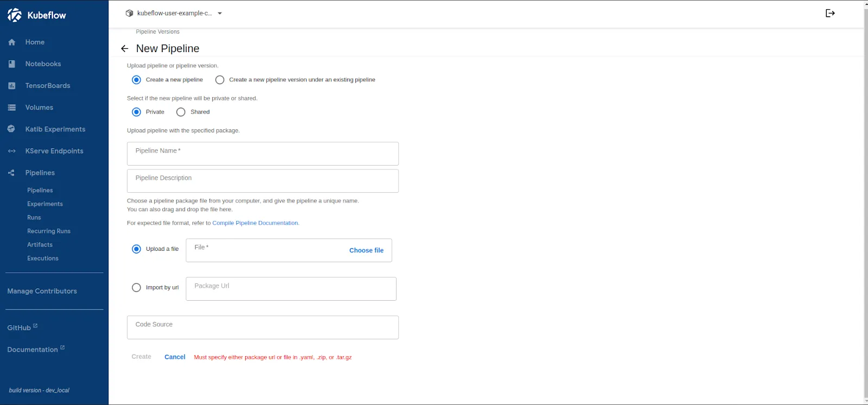Viewport: 868px width, 405px height.
Task: Click the logout icon at top right
Action: click(x=829, y=13)
